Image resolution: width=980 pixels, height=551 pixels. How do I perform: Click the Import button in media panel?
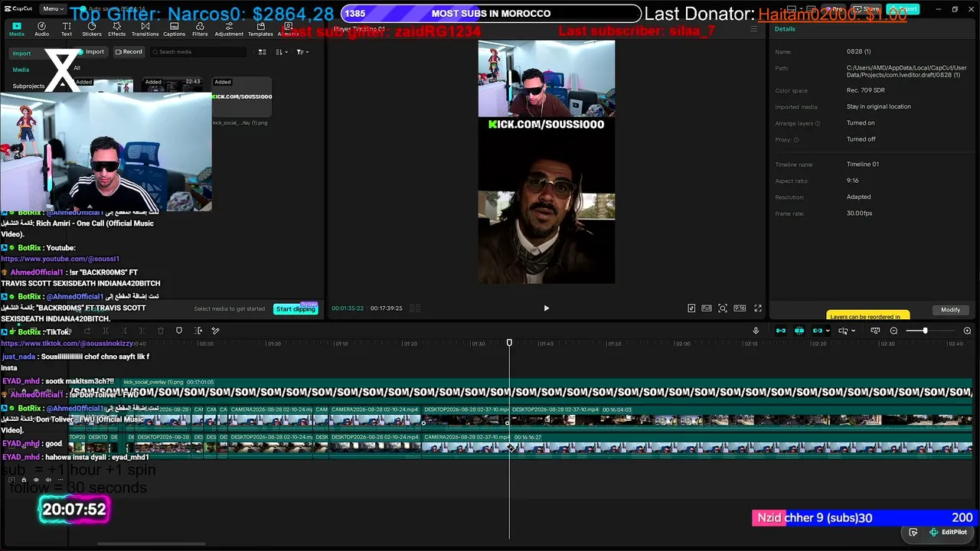[x=91, y=52]
